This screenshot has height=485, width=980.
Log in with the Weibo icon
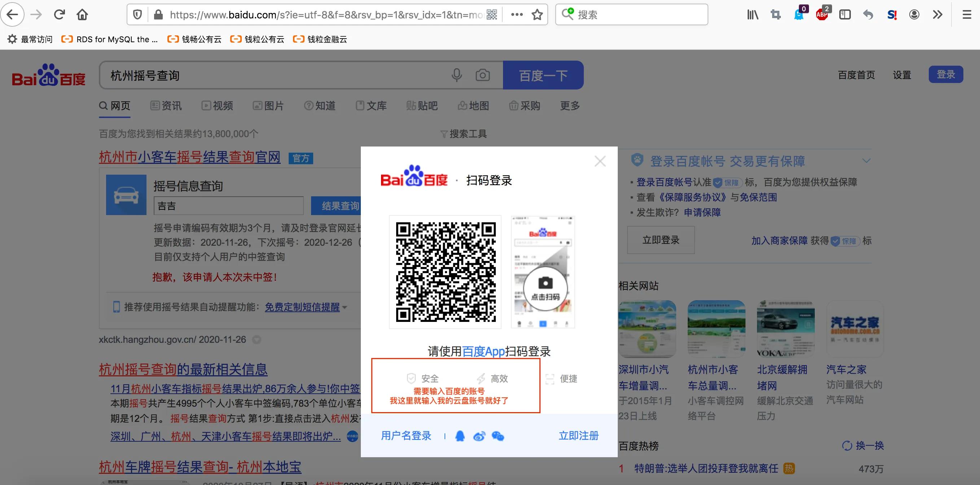[479, 436]
